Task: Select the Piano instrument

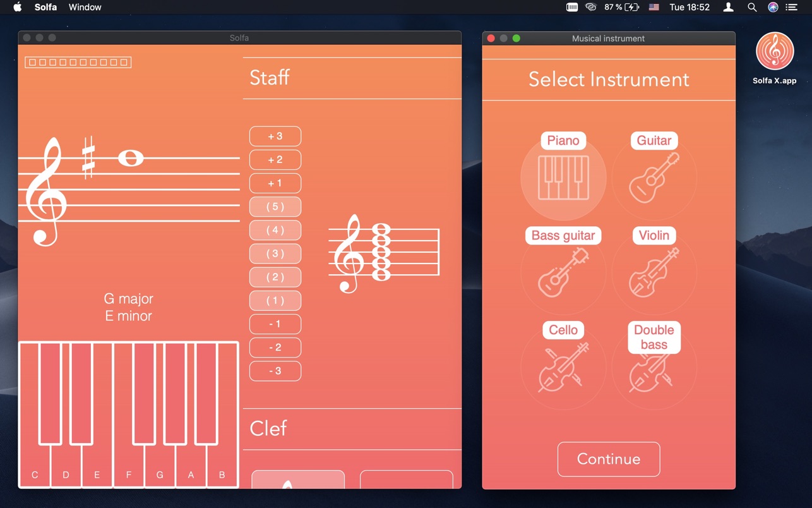Action: coord(563,177)
